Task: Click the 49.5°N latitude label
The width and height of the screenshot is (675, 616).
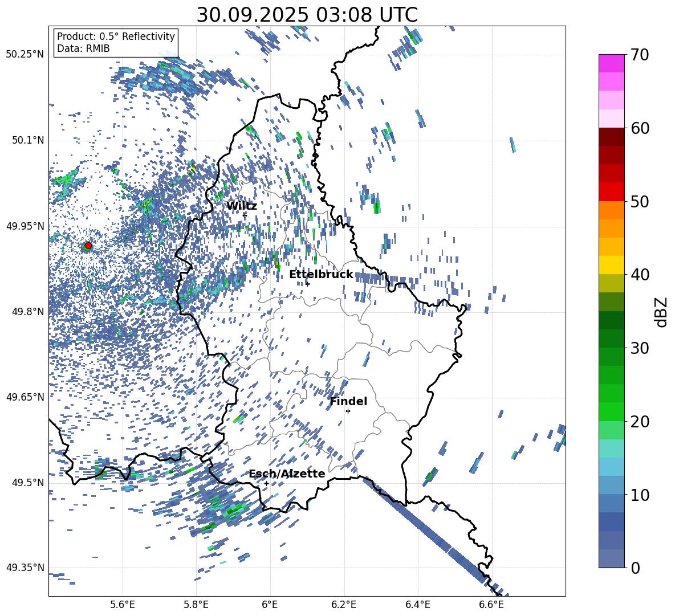Action: tap(27, 483)
